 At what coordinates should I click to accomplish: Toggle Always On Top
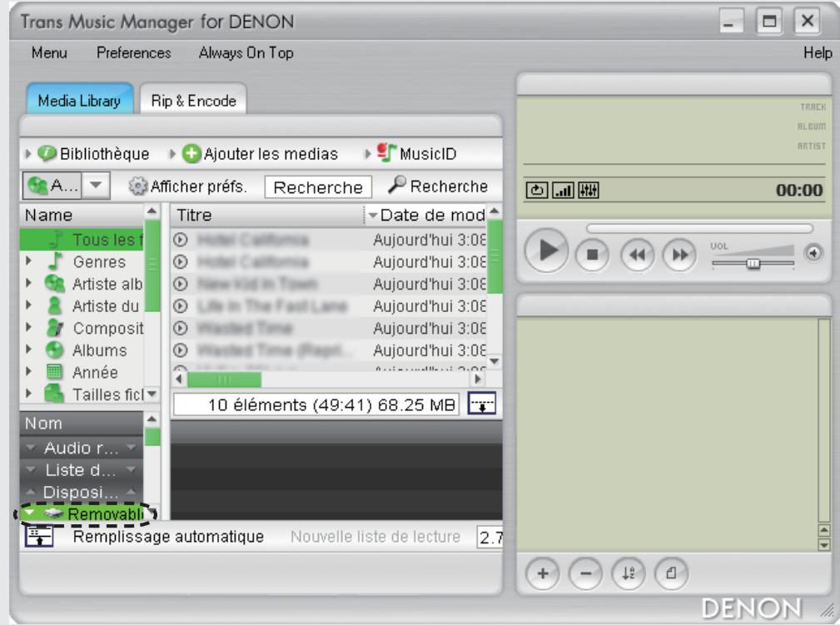tap(246, 52)
